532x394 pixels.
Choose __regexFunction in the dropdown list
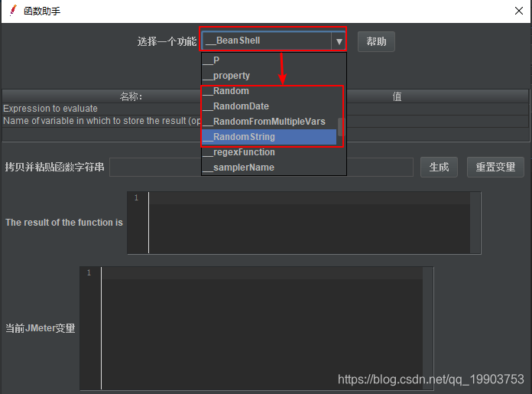coord(270,151)
